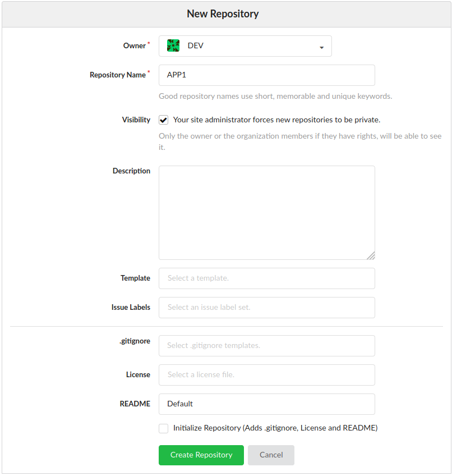Open the Template selection dropdown
The image size is (452, 476).
coord(266,278)
